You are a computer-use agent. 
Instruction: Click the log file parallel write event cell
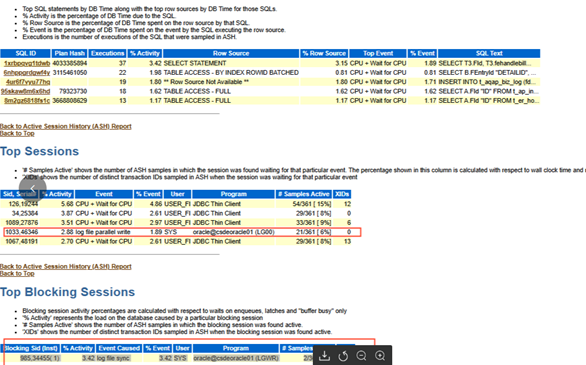[x=103, y=232]
